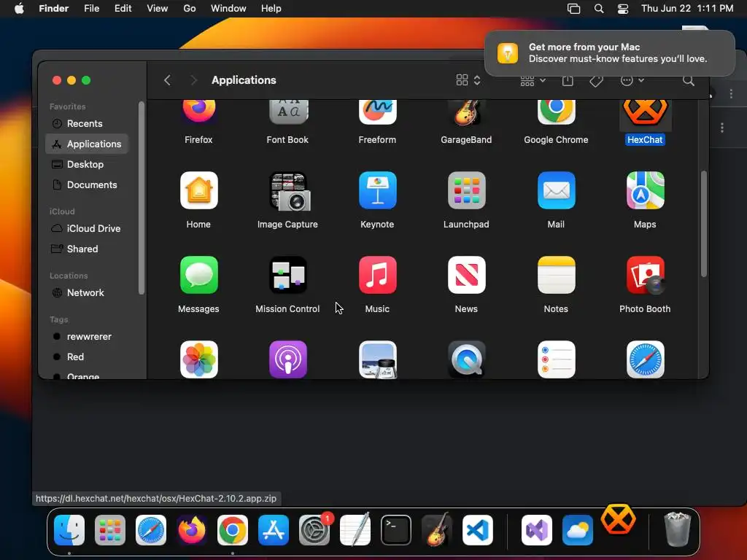Screen dimensions: 747x560
Task: Open the More actions ellipsis dropdown
Action: pyautogui.click(x=632, y=80)
